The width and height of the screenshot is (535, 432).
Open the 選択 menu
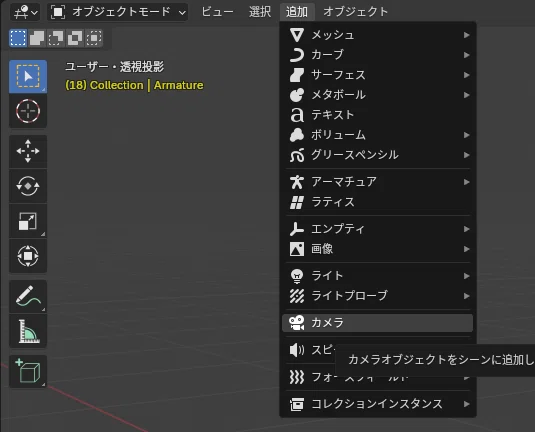[260, 12]
